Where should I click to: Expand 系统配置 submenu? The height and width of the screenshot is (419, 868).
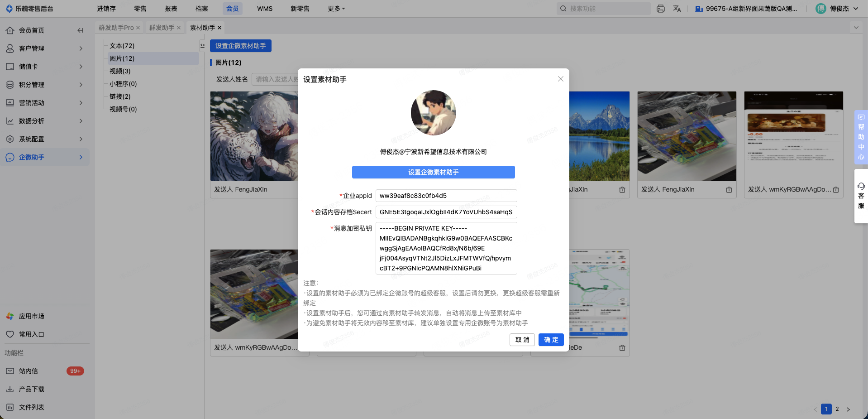(x=81, y=139)
